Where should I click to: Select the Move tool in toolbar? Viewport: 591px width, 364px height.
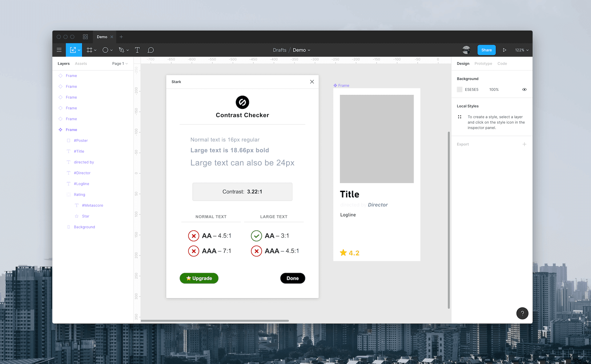(73, 50)
